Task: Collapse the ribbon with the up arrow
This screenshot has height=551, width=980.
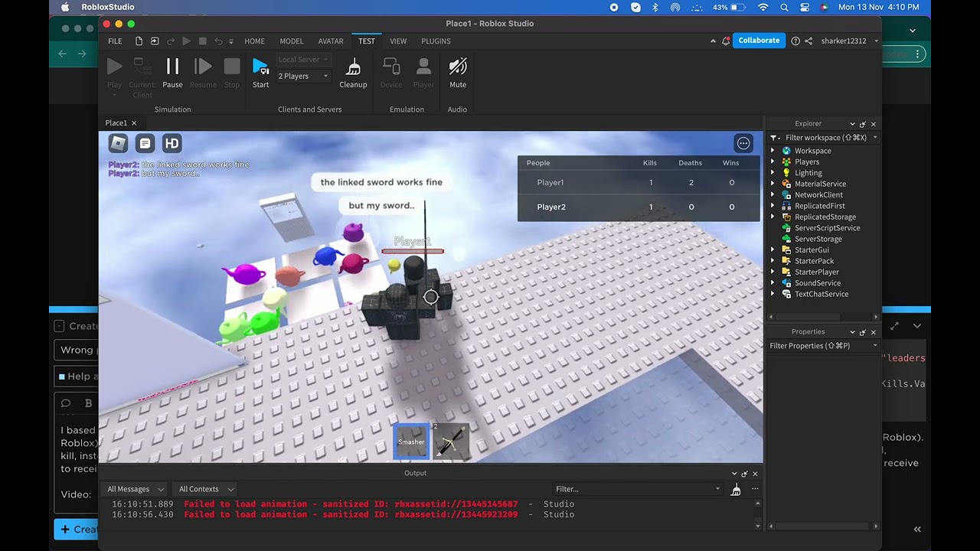Action: pos(714,41)
